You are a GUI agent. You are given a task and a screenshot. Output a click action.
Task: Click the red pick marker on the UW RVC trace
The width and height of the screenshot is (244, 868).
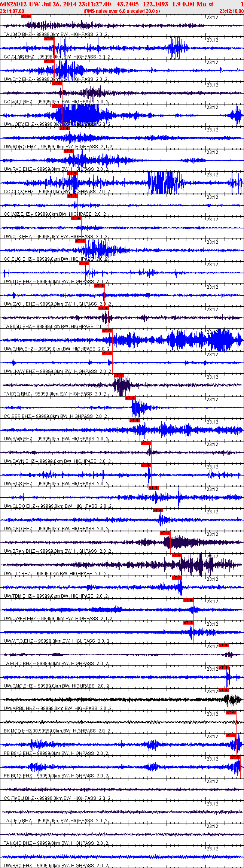[x=69, y=151]
